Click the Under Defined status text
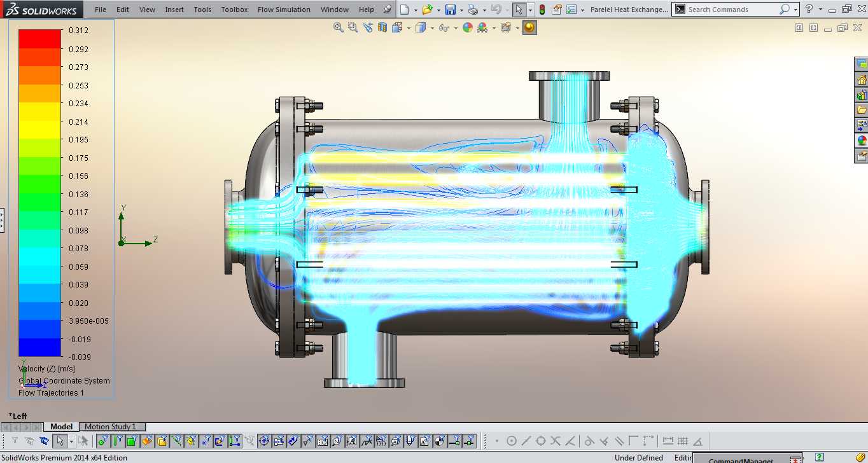 click(638, 458)
